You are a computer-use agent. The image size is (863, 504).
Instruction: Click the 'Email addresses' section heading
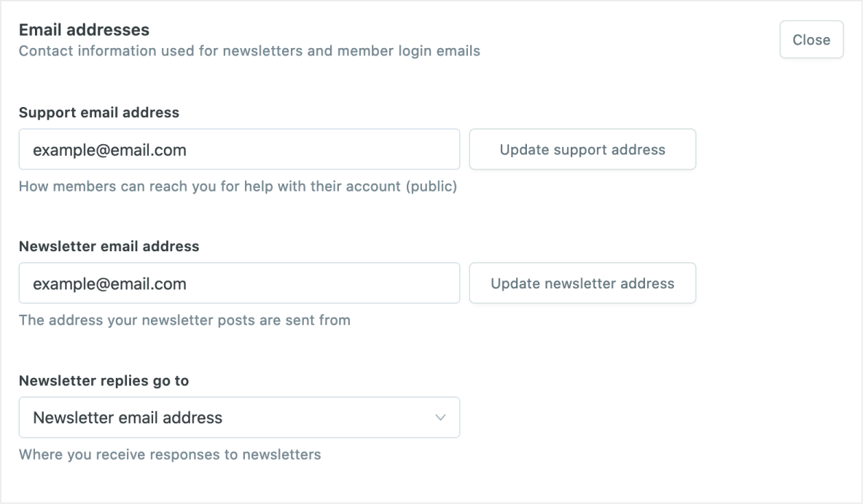pos(84,30)
